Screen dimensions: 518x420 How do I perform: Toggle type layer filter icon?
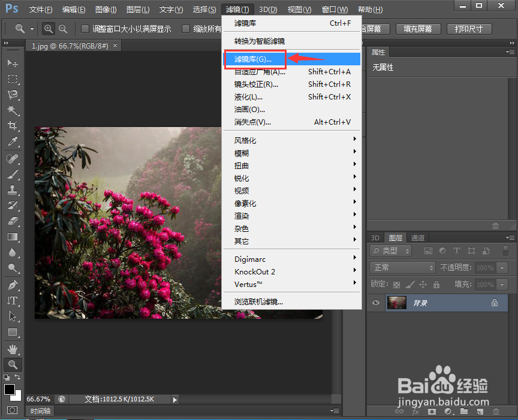[x=457, y=250]
